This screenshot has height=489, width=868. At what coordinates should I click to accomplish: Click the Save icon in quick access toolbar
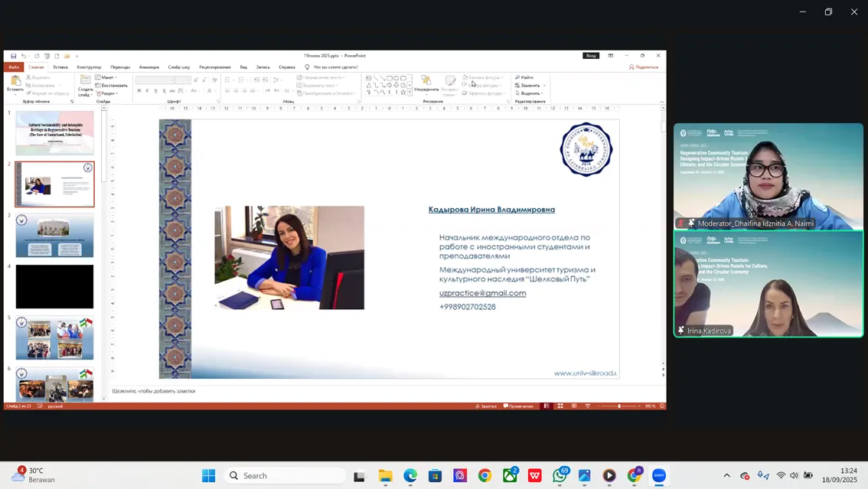(14, 56)
